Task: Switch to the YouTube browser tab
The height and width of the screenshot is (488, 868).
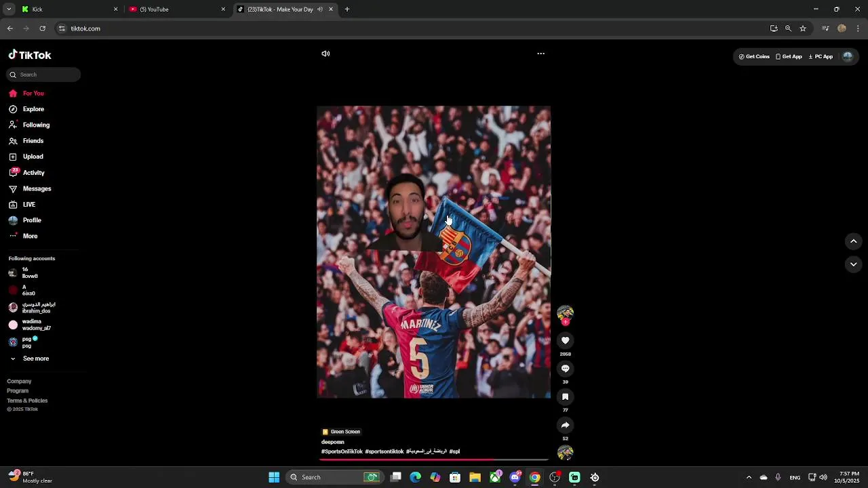Action: (176, 9)
